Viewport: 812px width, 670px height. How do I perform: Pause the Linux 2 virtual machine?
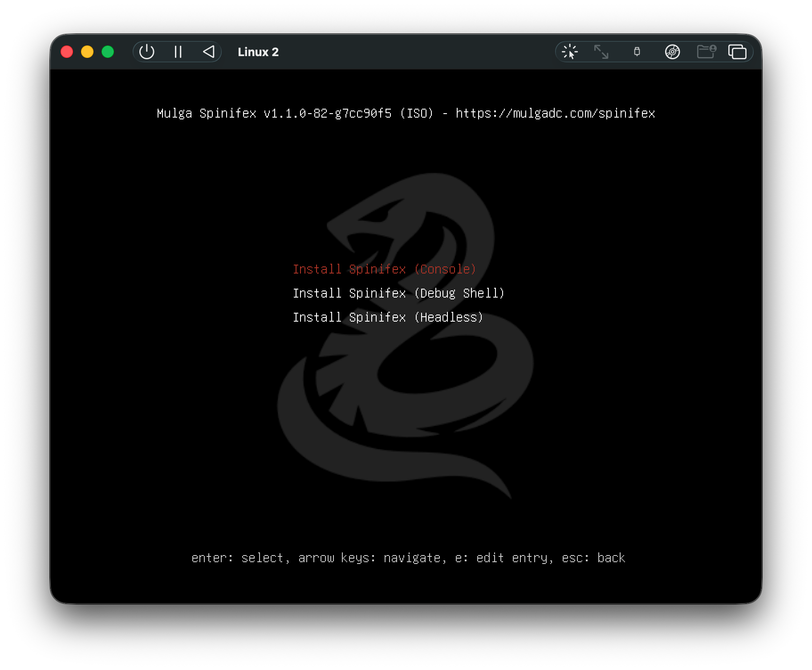pos(178,52)
